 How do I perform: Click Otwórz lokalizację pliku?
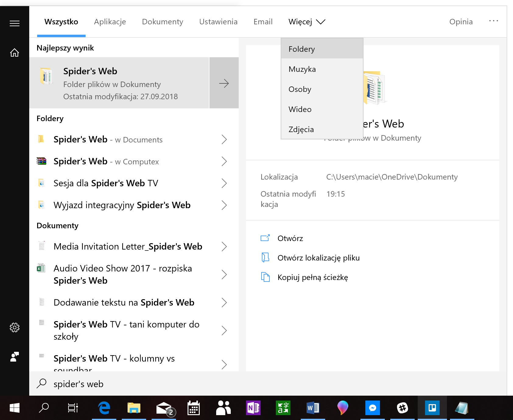coord(318,258)
